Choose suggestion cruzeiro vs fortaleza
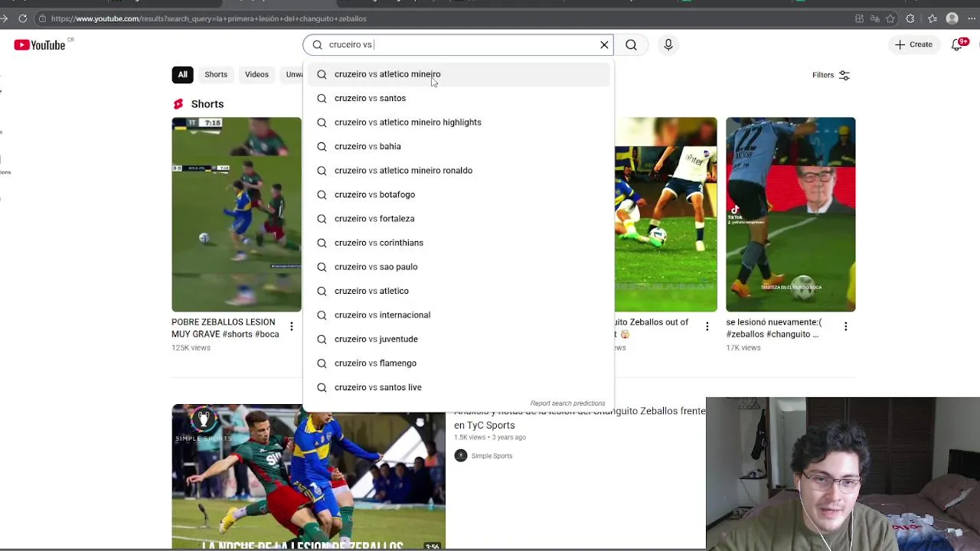 click(x=459, y=219)
